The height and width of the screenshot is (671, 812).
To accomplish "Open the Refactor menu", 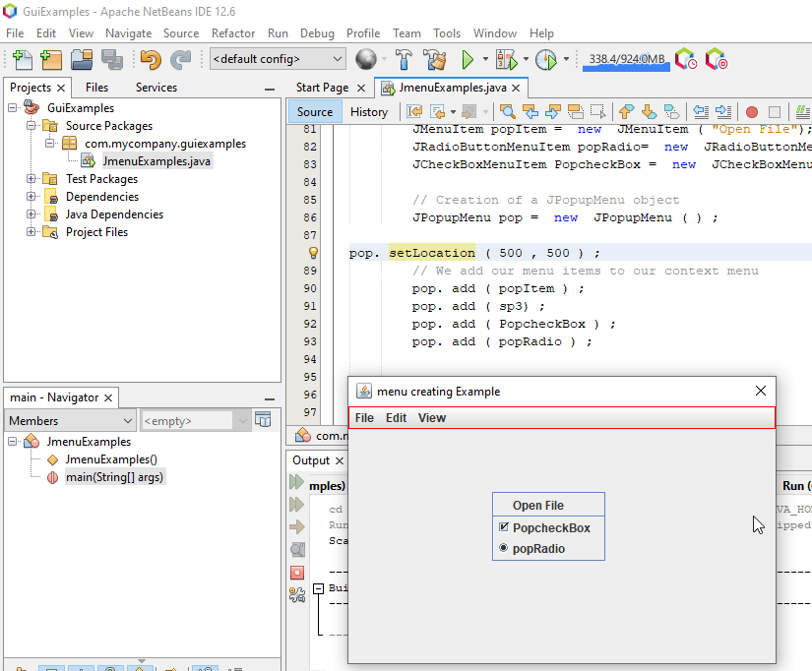I will [233, 33].
